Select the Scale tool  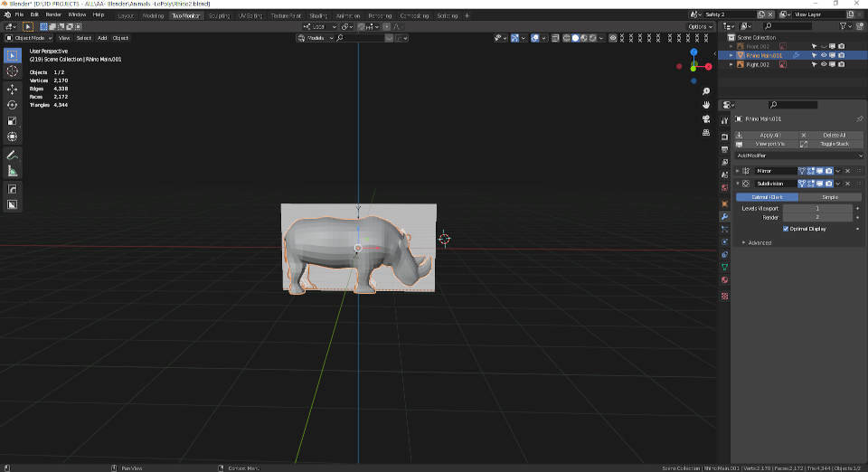point(12,120)
